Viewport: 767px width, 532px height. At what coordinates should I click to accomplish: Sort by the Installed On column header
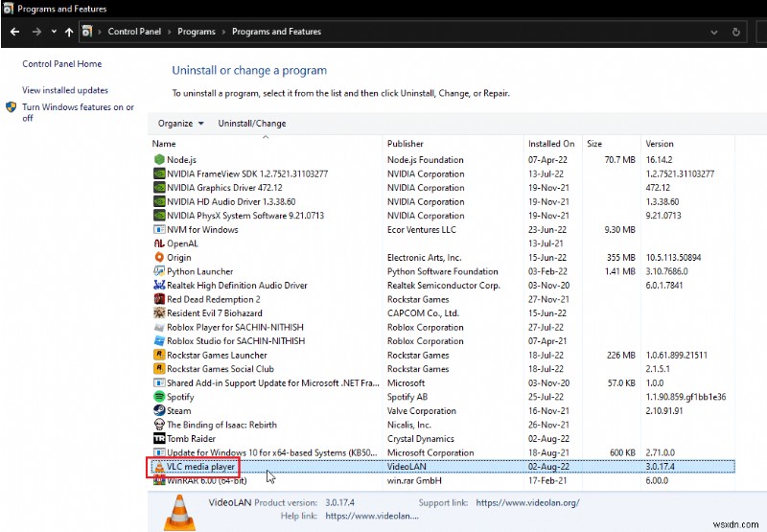click(x=552, y=143)
